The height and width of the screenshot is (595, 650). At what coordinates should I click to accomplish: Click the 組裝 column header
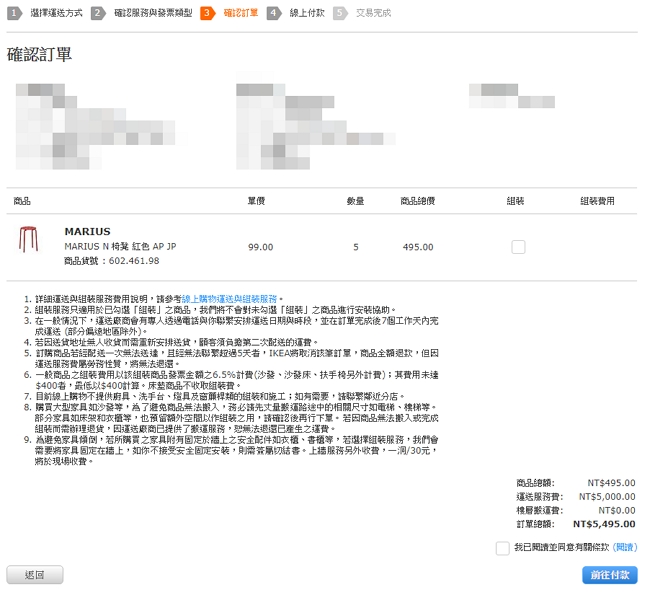point(515,201)
